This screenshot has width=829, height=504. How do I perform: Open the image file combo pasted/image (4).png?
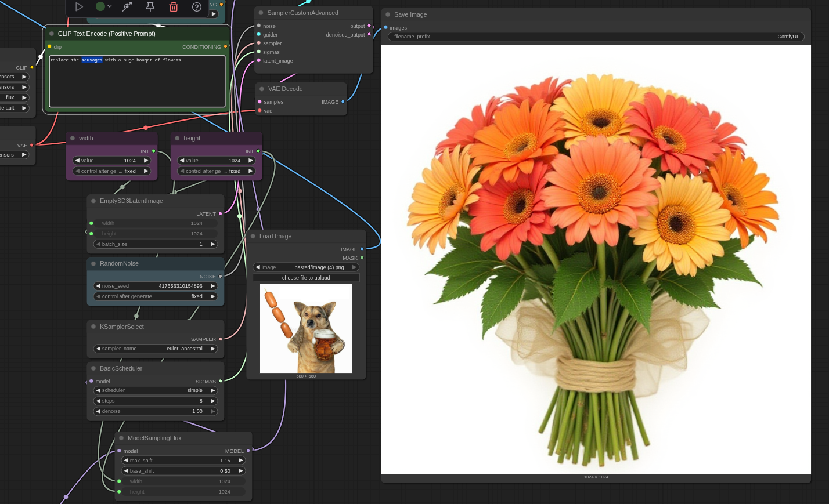(306, 267)
